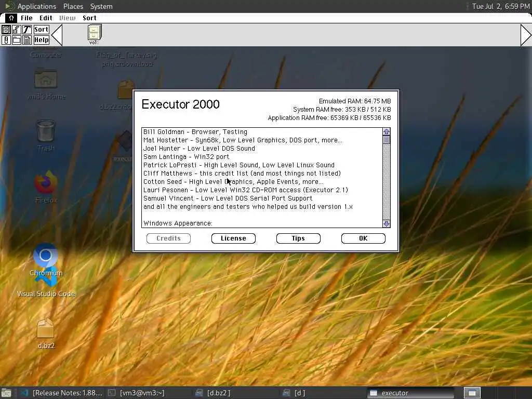Screen dimensions: 532x399
Task: Click the Credits button
Action: pyautogui.click(x=168, y=238)
